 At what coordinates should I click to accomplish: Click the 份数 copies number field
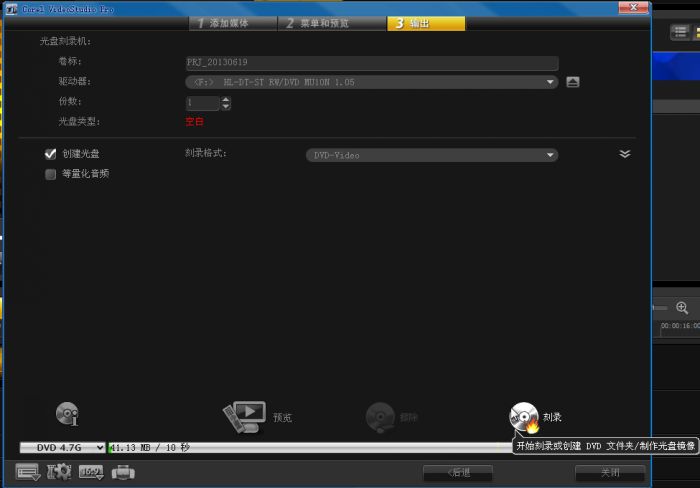tap(203, 103)
